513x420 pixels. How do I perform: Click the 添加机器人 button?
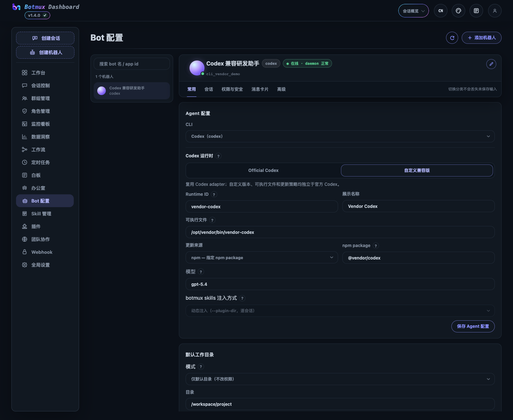482,38
